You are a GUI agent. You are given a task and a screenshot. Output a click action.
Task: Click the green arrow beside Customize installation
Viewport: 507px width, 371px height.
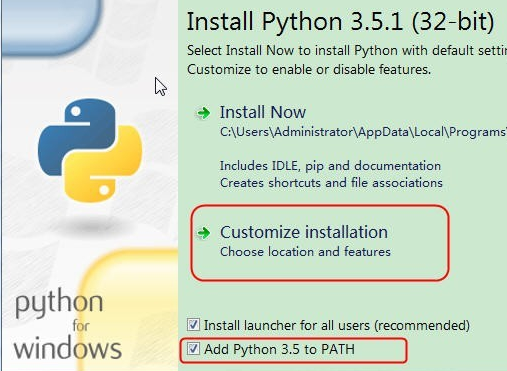[x=203, y=233]
